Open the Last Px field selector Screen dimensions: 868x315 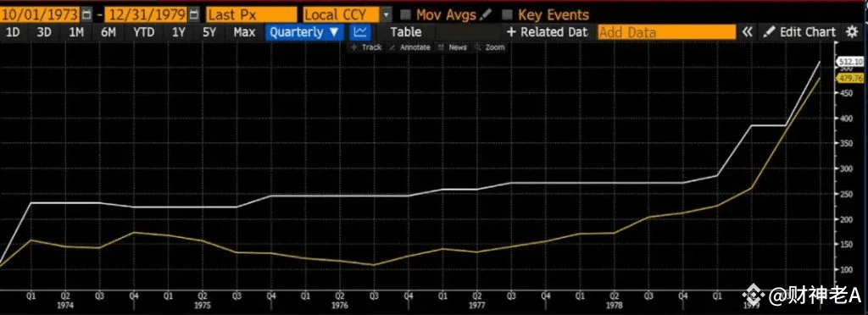point(251,14)
